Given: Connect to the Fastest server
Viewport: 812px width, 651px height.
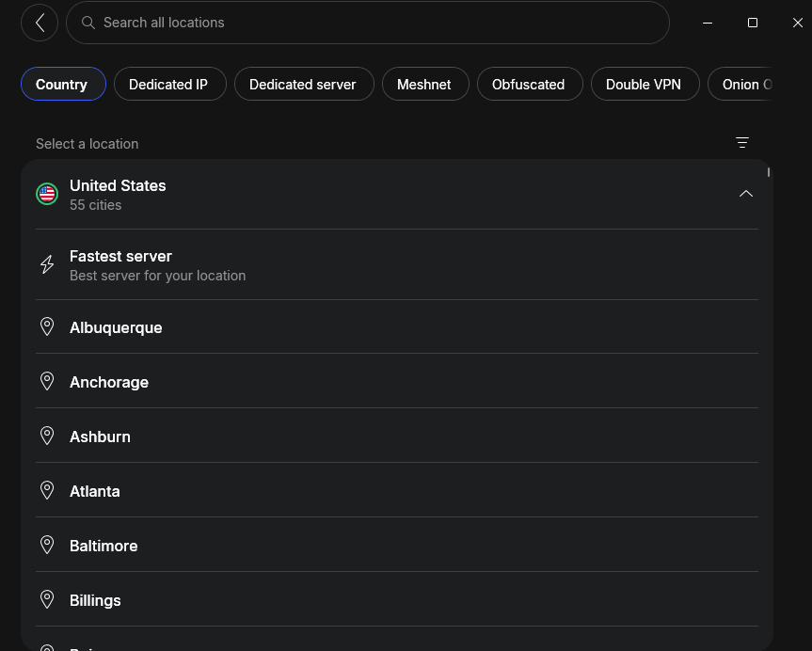Looking at the screenshot, I should [397, 264].
